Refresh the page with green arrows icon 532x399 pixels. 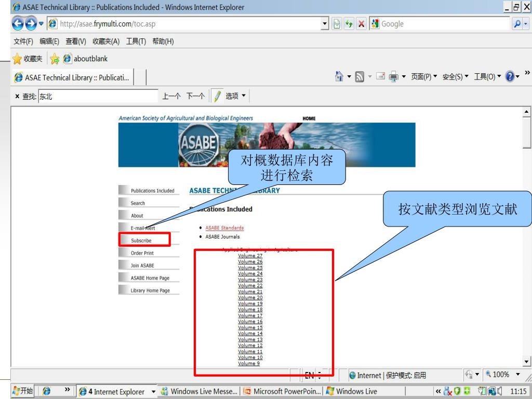[349, 24]
